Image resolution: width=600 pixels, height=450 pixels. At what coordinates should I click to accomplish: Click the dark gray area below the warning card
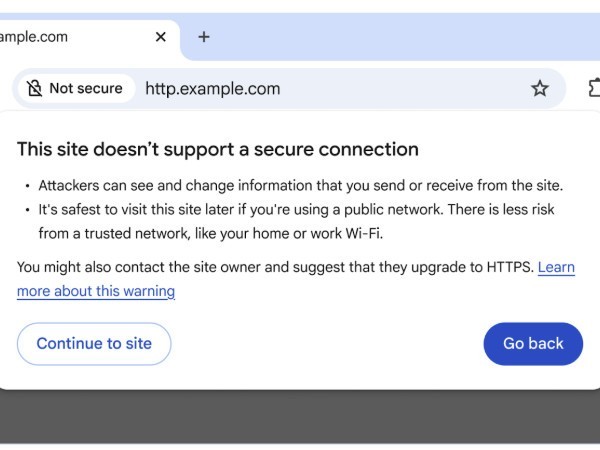click(300, 415)
